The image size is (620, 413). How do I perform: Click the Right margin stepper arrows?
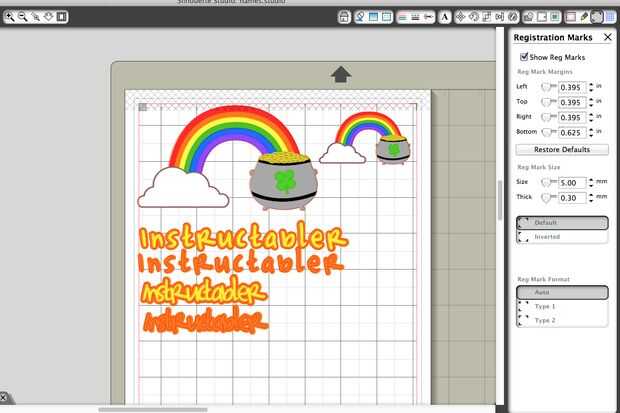[591, 117]
